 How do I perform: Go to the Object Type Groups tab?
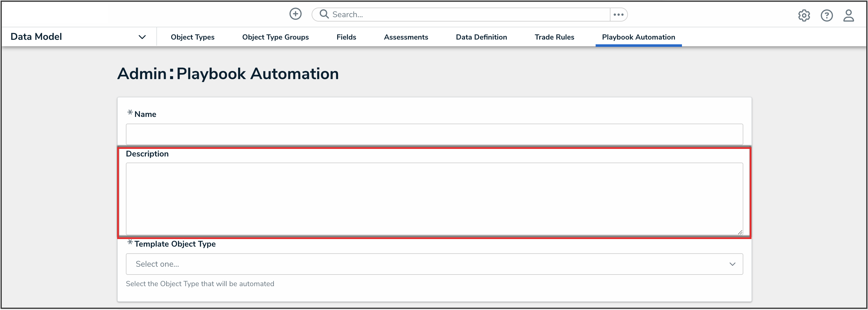coord(275,37)
